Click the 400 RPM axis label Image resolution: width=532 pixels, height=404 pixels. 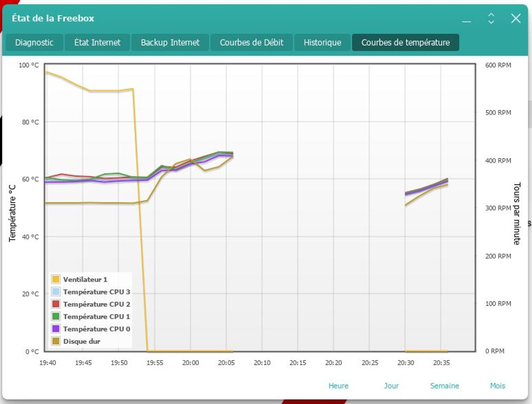(498, 161)
